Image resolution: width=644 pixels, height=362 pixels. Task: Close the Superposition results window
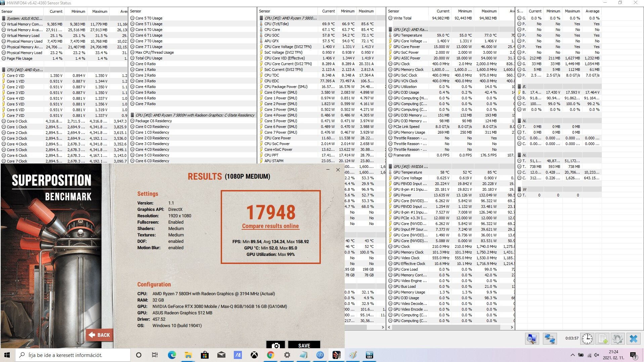(338, 170)
